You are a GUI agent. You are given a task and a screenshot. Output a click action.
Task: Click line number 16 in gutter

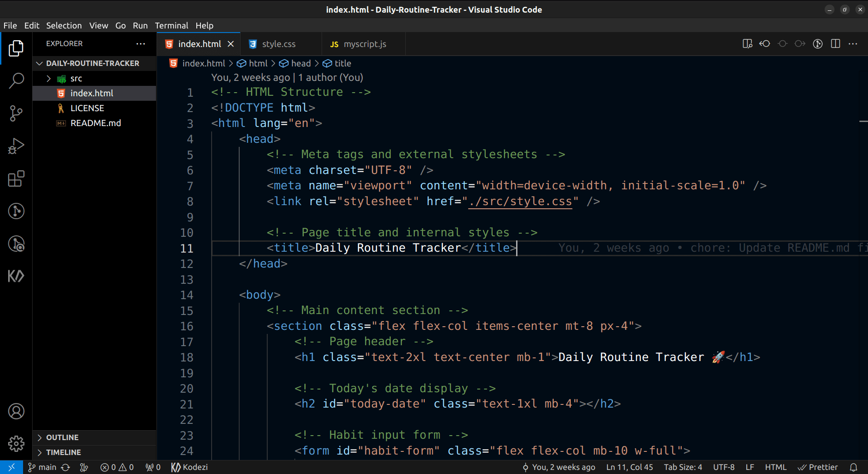[x=187, y=326]
